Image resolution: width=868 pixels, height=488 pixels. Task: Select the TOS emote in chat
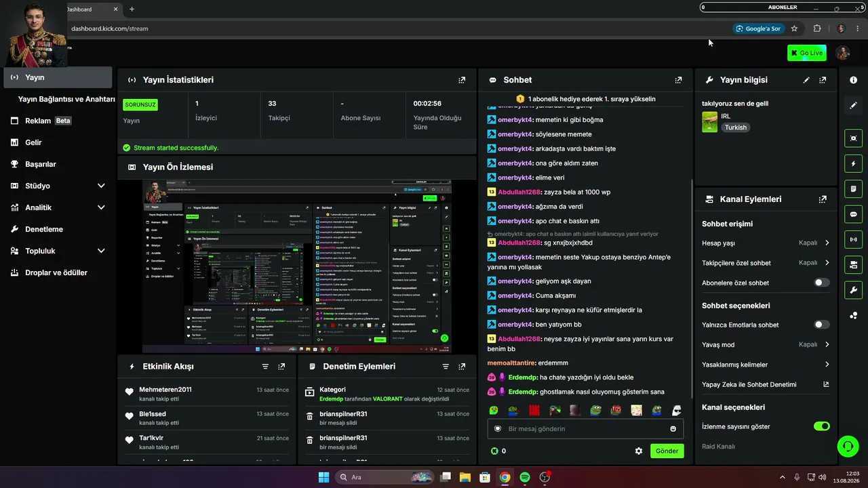pos(616,410)
